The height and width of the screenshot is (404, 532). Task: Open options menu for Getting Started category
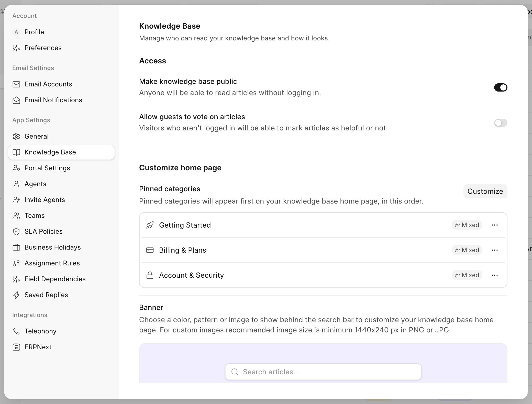(495, 225)
